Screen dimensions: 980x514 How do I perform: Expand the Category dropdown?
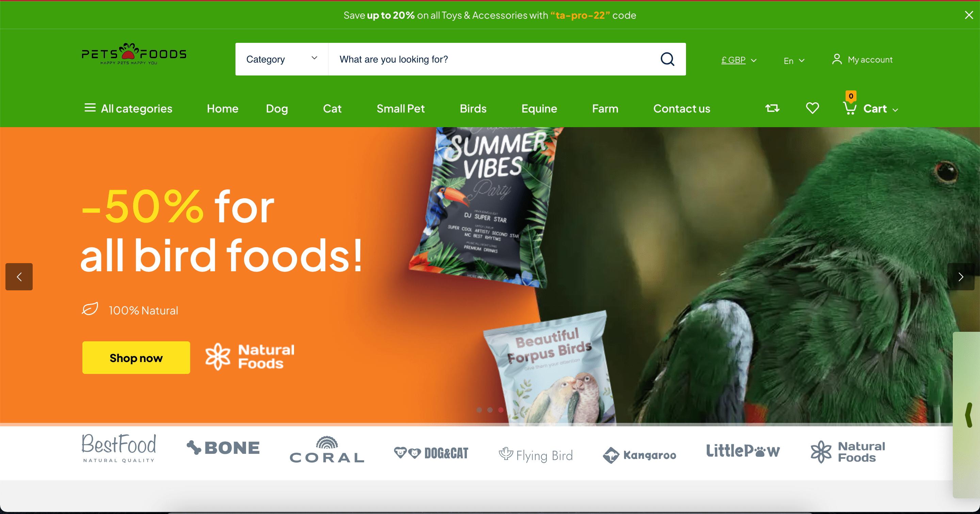281,59
